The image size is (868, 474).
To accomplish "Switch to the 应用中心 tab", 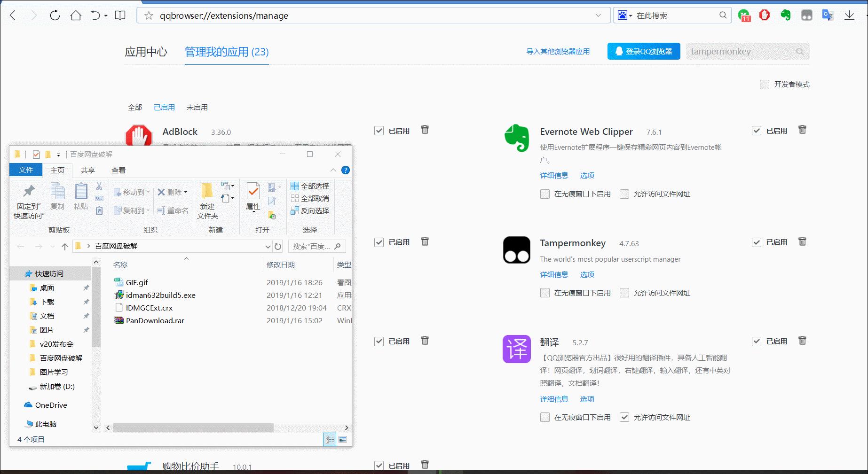I will coord(146,52).
